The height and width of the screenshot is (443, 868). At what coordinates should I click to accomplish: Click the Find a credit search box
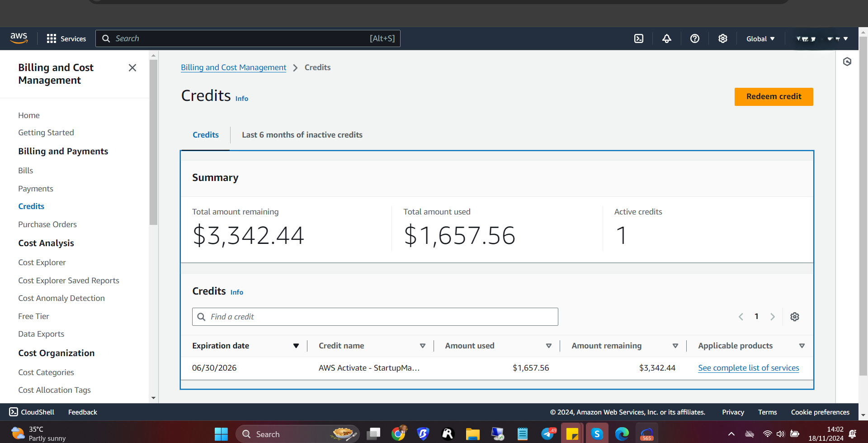(x=375, y=317)
